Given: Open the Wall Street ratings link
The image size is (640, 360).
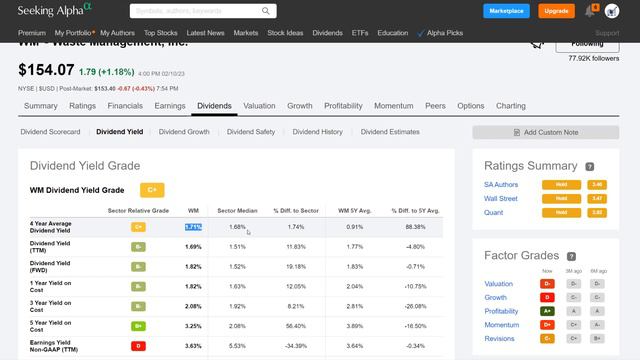Looking at the screenshot, I should [500, 199].
